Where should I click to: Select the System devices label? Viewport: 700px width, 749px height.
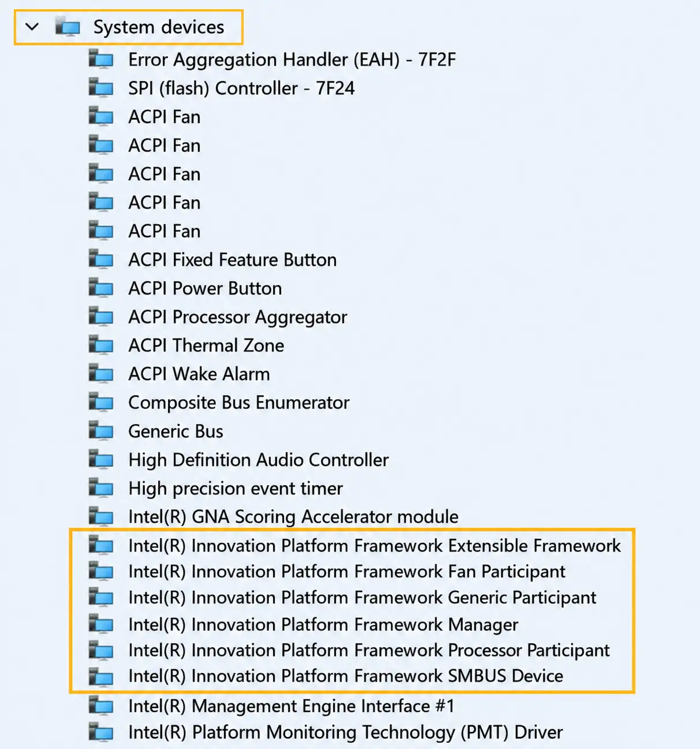[159, 27]
